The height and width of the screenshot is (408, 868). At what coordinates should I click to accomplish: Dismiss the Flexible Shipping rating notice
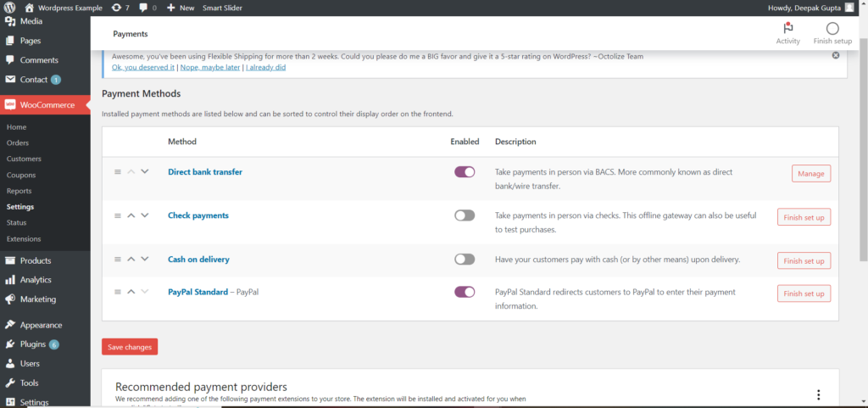coord(836,55)
